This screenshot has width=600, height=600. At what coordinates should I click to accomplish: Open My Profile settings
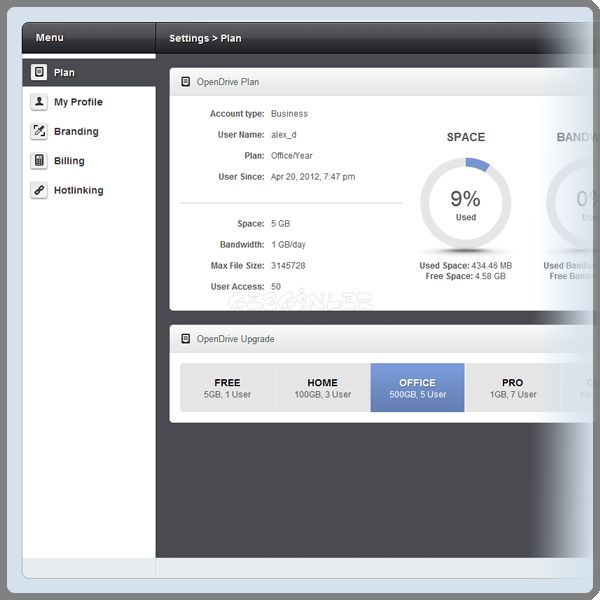click(89, 102)
